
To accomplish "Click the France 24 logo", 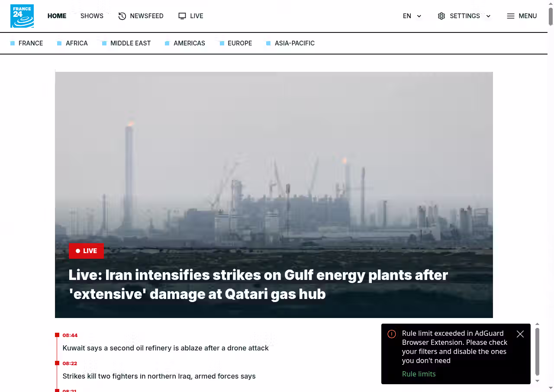I will [22, 16].
